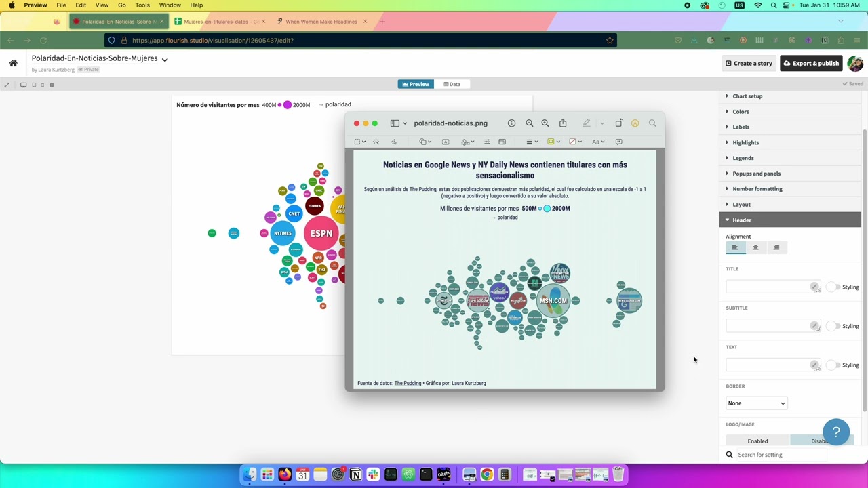The height and width of the screenshot is (488, 868).
Task: Set header alignment to left
Action: coord(735,247)
